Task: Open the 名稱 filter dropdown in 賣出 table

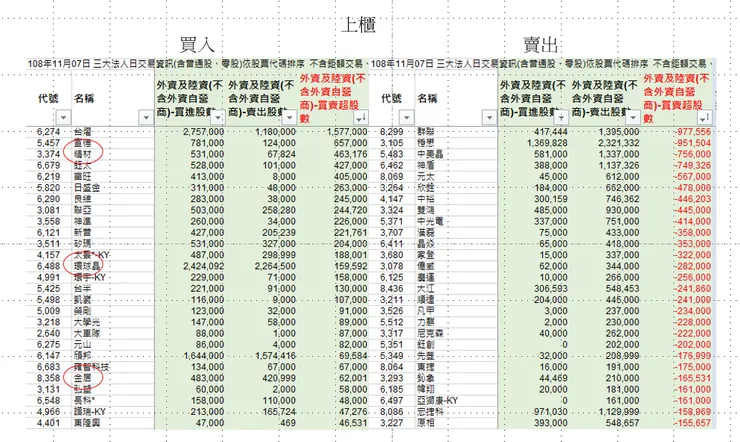Action: pyautogui.click(x=489, y=117)
